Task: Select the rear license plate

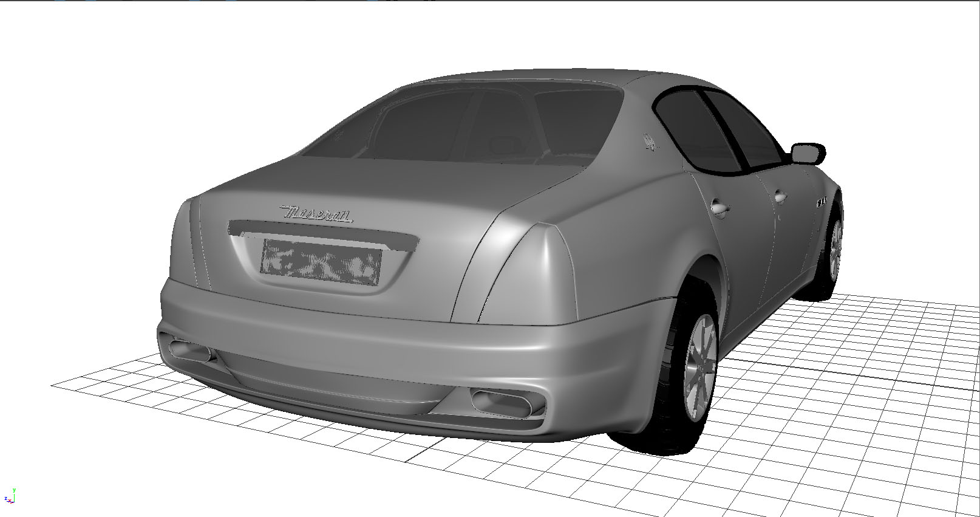Action: coord(321,262)
